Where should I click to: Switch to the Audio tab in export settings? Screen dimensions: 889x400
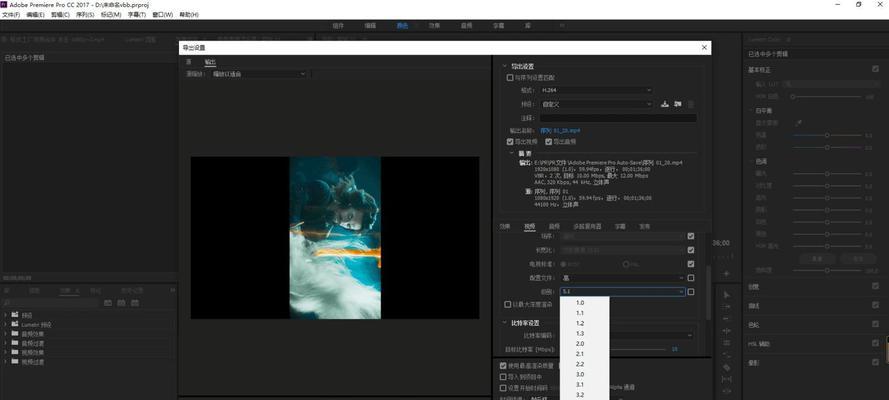click(554, 226)
